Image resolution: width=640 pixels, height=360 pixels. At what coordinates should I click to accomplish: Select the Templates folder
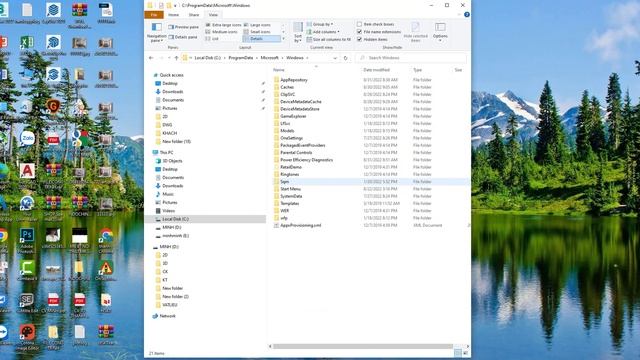coord(289,203)
